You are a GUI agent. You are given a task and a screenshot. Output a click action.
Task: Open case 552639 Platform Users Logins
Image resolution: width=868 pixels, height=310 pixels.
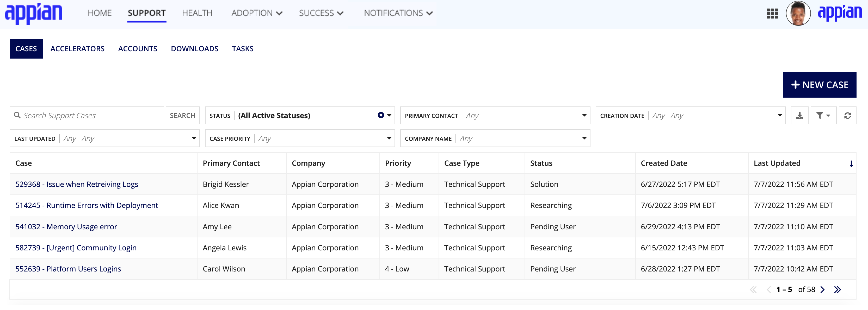(x=68, y=269)
